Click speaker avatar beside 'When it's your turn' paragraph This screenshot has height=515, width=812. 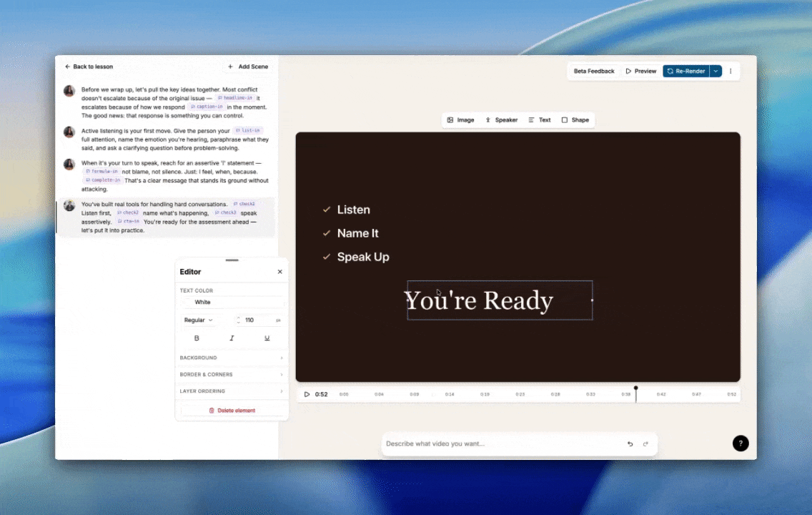69,165
